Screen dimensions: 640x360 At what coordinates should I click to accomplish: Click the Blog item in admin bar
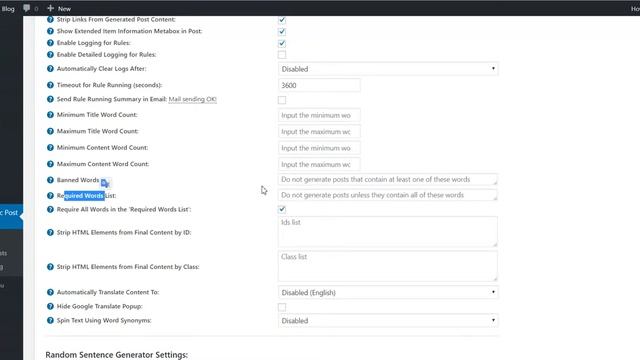coord(8,8)
